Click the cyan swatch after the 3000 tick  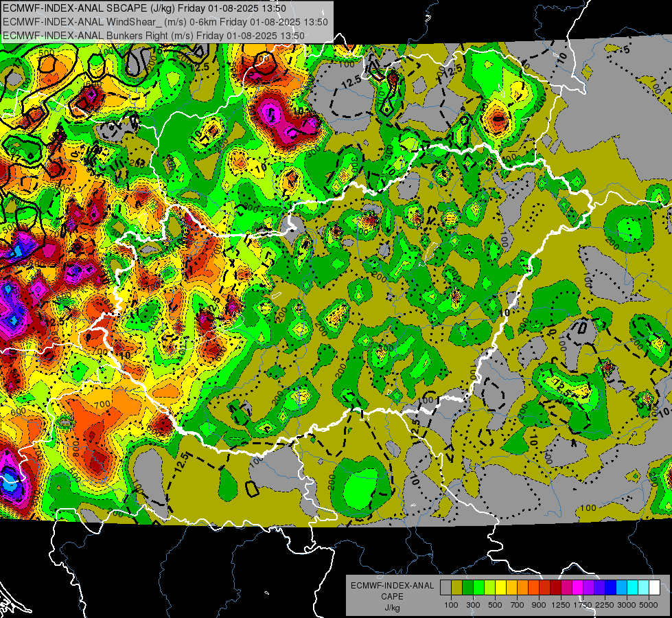(633, 587)
